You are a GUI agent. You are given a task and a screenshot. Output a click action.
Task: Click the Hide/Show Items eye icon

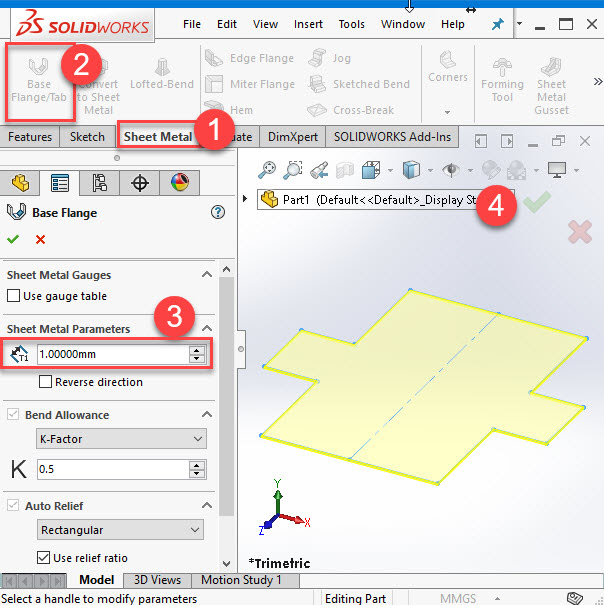coord(451,170)
